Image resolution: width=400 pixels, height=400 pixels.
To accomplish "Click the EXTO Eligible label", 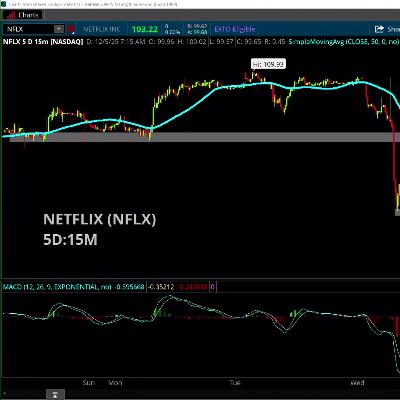I will click(235, 29).
